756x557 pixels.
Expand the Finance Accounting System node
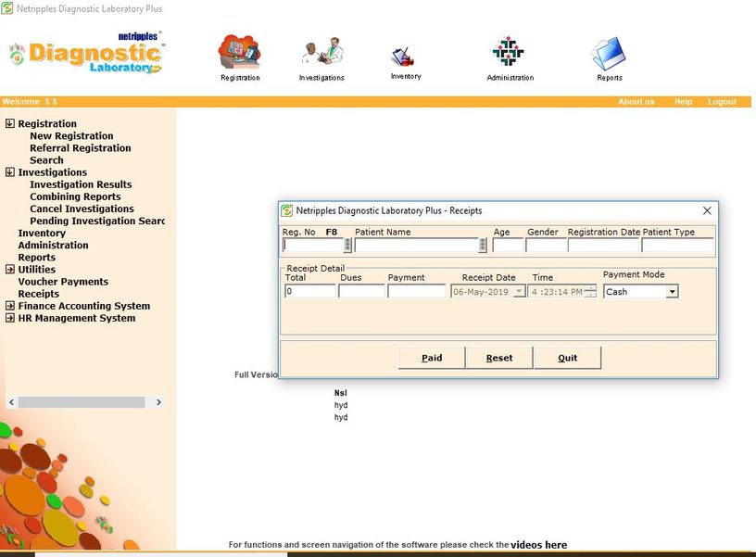point(9,305)
